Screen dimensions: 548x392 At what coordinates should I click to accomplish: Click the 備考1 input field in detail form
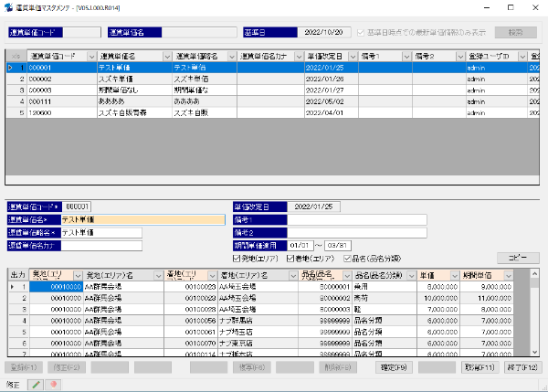[357, 219]
